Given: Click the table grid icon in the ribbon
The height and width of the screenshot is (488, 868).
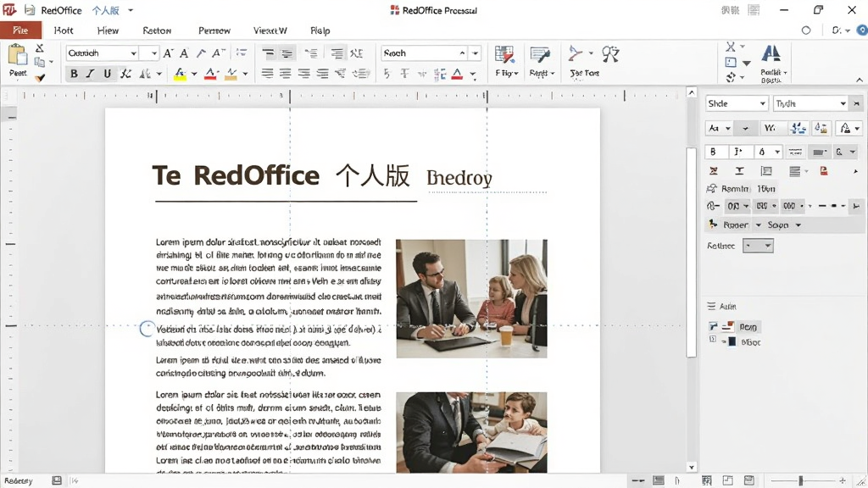Looking at the screenshot, I should click(504, 55).
